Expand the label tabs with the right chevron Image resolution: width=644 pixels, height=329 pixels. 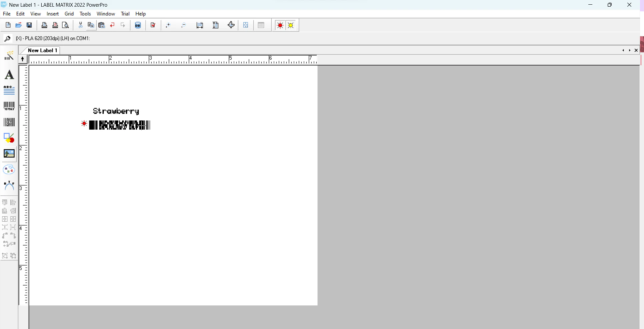[630, 50]
